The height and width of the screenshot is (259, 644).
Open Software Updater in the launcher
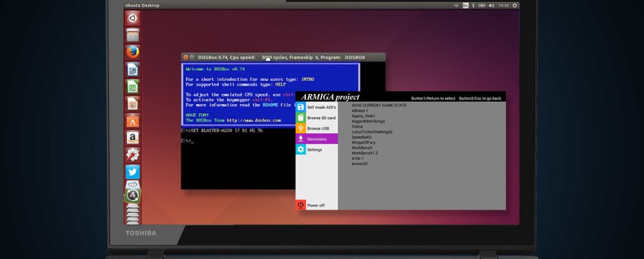coord(132,196)
